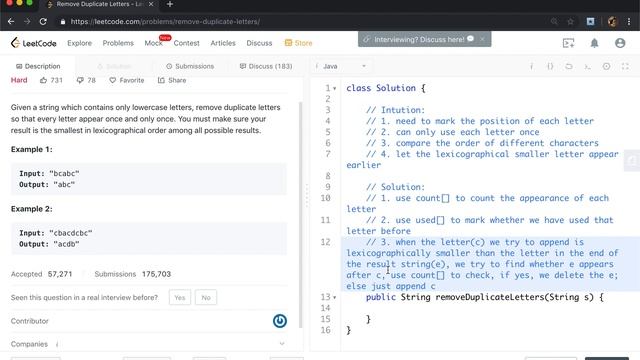The height and width of the screenshot is (360, 640).
Task: Open the browser extension icon next to star
Action: pos(590,21)
